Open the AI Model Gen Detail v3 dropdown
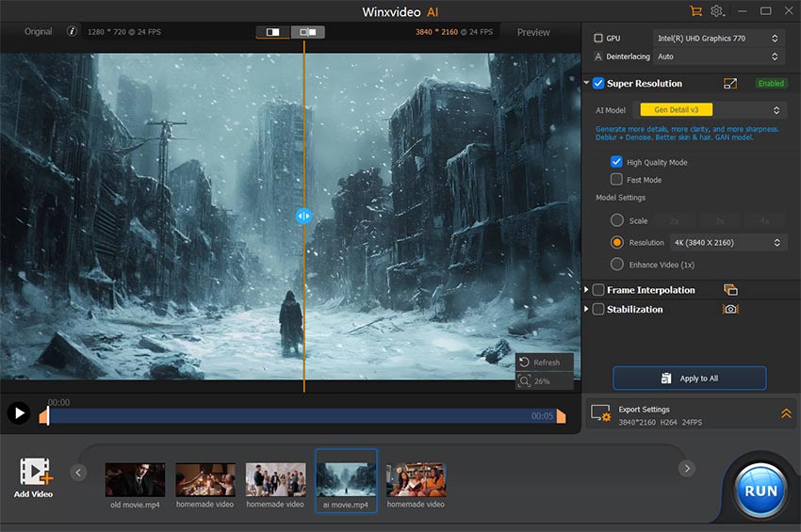Image resolution: width=801 pixels, height=532 pixels. (x=711, y=110)
